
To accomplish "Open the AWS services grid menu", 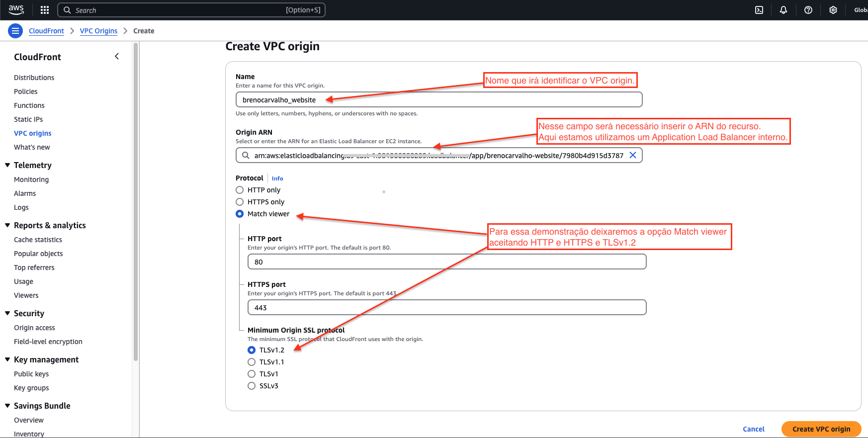I will point(45,10).
